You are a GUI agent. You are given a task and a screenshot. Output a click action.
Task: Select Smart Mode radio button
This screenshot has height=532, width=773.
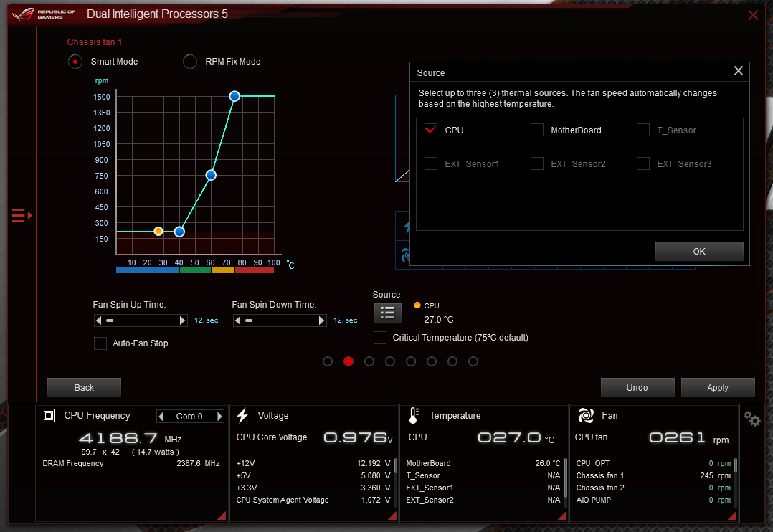[x=75, y=62]
